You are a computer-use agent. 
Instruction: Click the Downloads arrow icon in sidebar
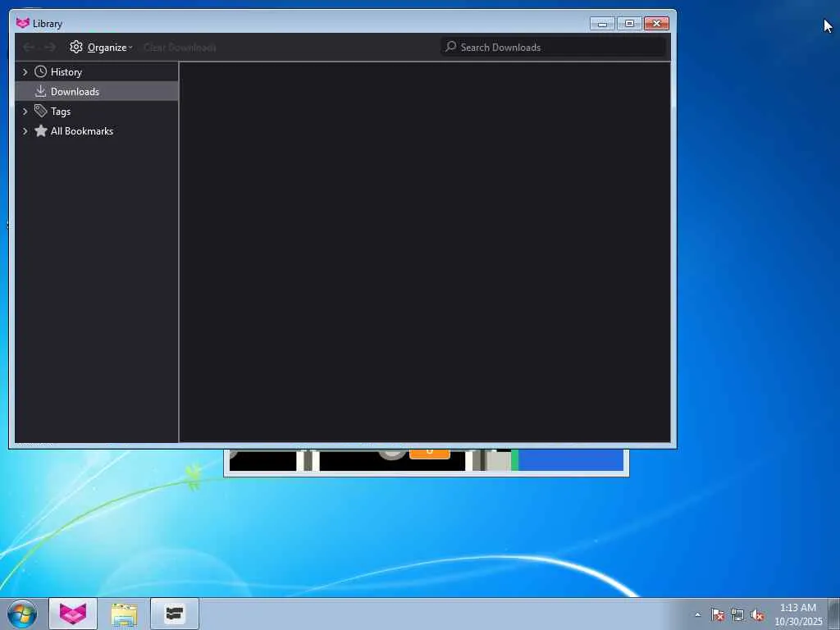[41, 92]
